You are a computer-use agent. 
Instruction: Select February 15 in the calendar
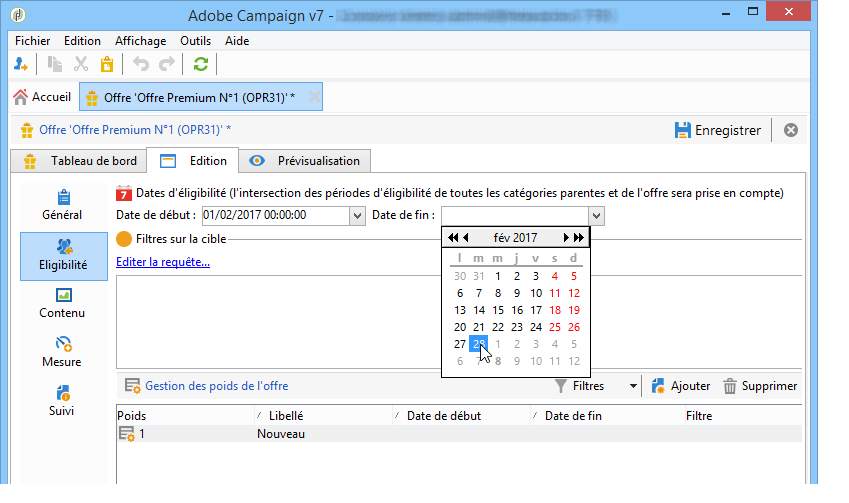click(498, 310)
